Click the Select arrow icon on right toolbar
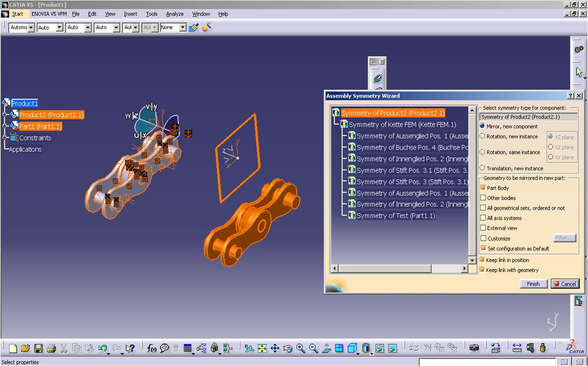This screenshot has height=366, width=588. [579, 72]
